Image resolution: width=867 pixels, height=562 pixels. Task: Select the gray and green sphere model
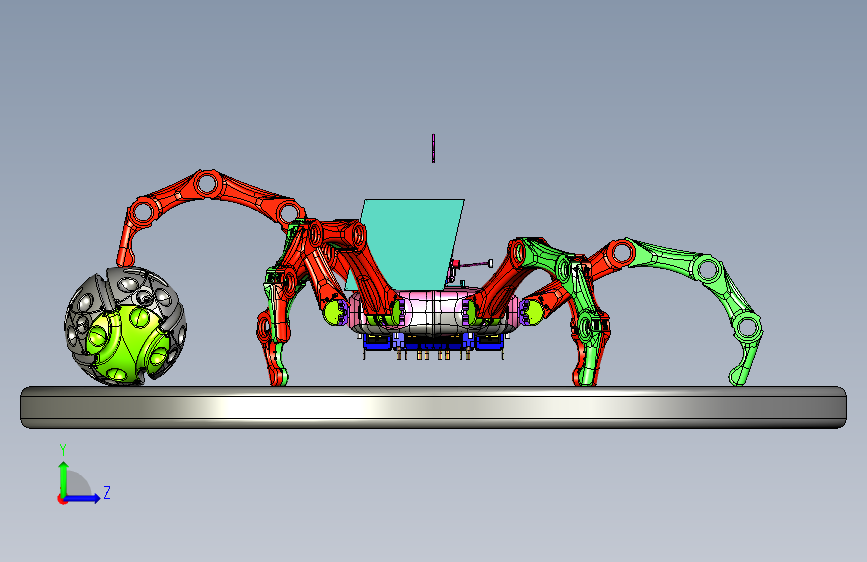(x=126, y=326)
